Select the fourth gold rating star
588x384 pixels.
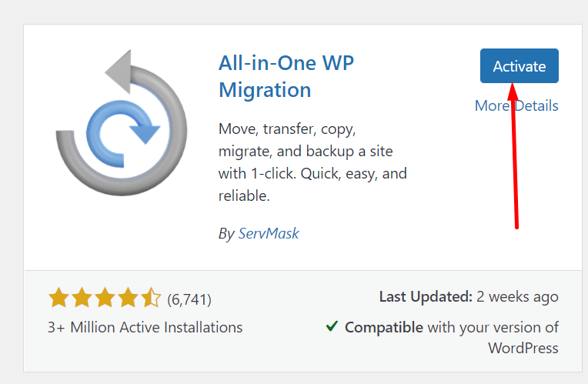129,298
